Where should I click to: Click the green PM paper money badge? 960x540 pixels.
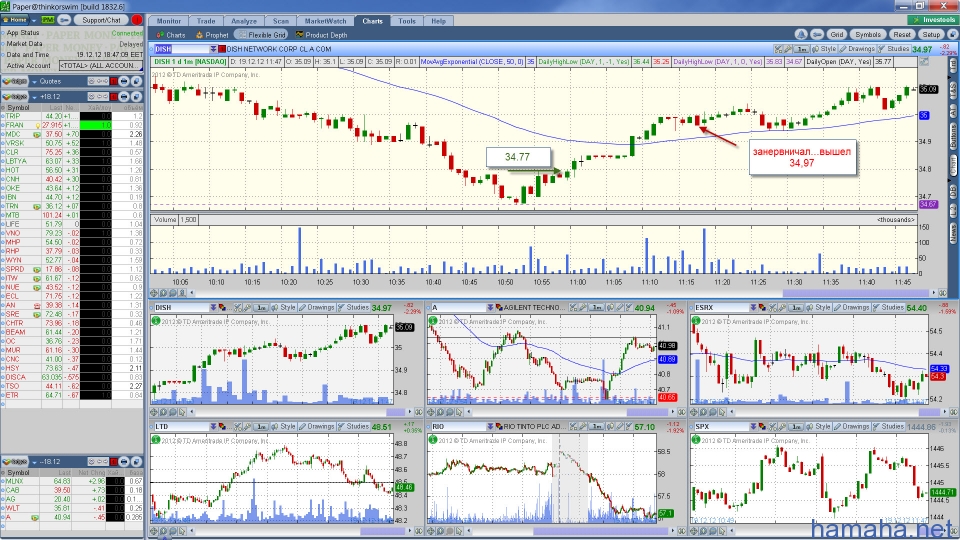coord(48,20)
